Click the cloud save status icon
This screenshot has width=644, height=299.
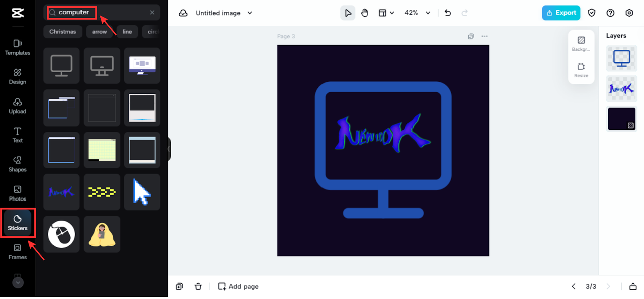click(x=183, y=13)
